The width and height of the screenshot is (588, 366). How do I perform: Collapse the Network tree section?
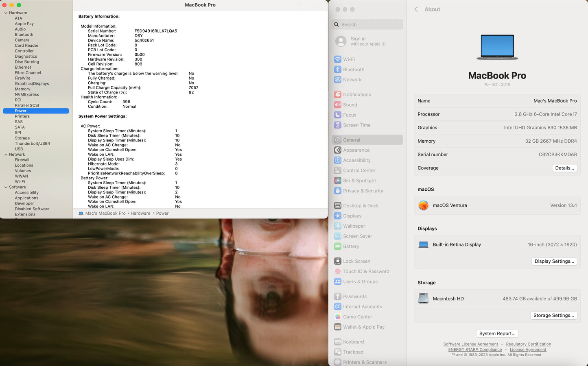(6, 155)
